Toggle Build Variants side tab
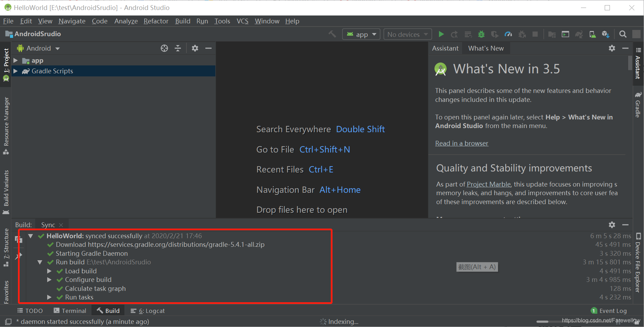Image resolution: width=644 pixels, height=327 pixels. 6,192
